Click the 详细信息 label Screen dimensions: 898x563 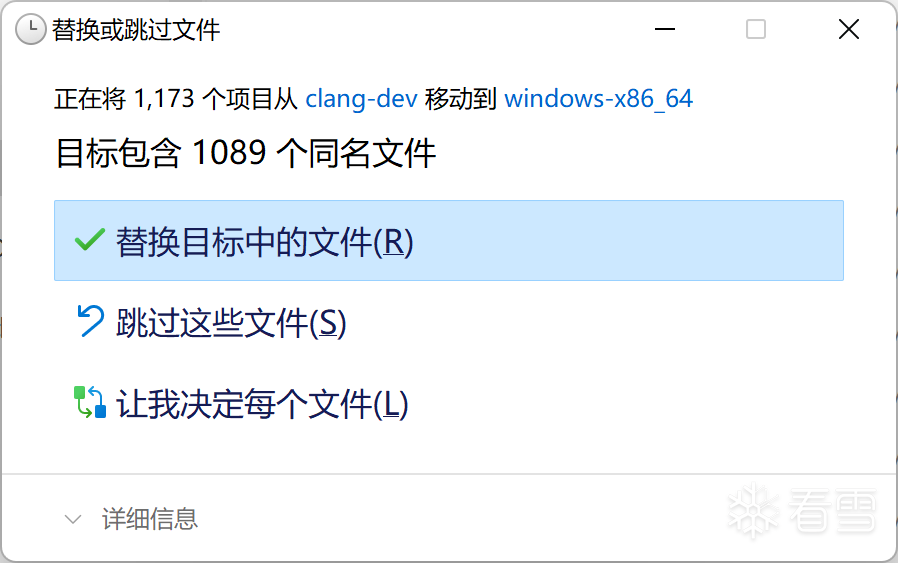coord(150,519)
